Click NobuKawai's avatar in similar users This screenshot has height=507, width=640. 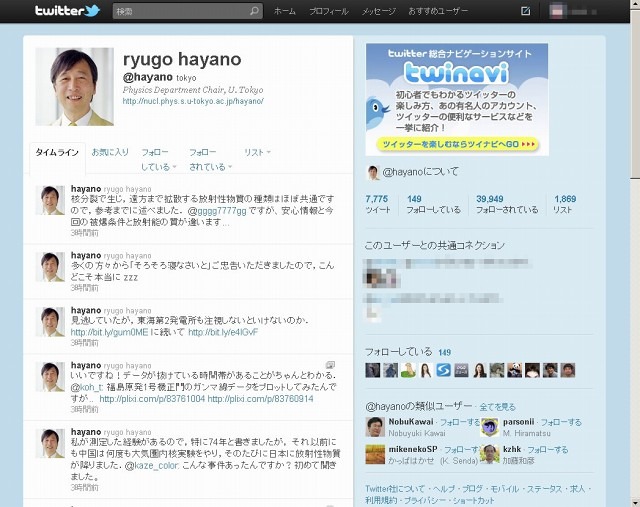pyautogui.click(x=375, y=427)
